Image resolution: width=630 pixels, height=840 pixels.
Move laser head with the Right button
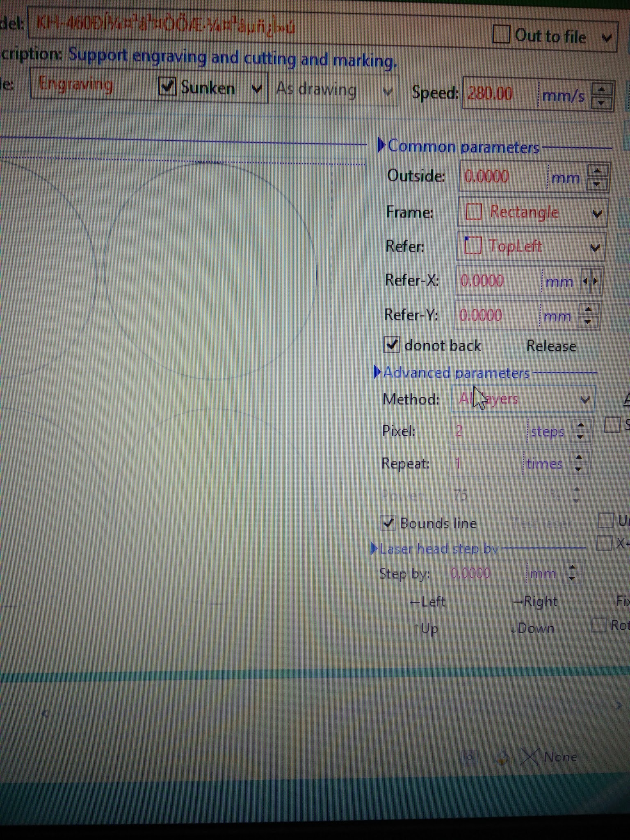(535, 602)
